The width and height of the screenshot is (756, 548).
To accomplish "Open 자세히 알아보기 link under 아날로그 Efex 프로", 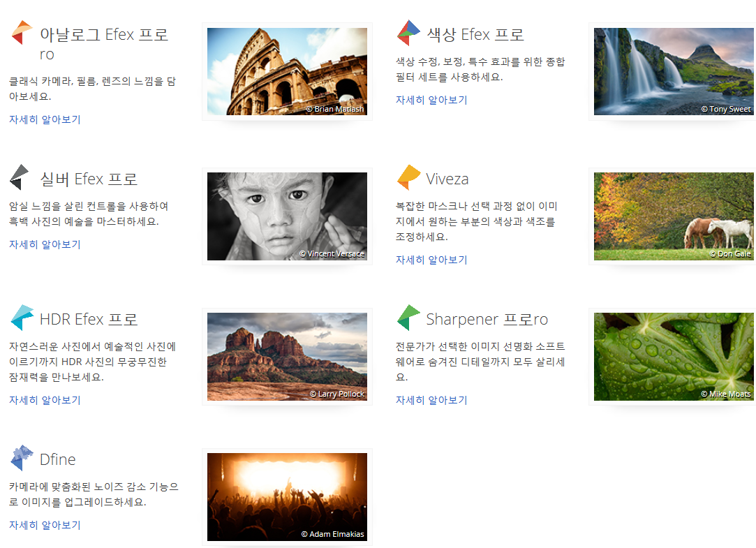I will (45, 119).
